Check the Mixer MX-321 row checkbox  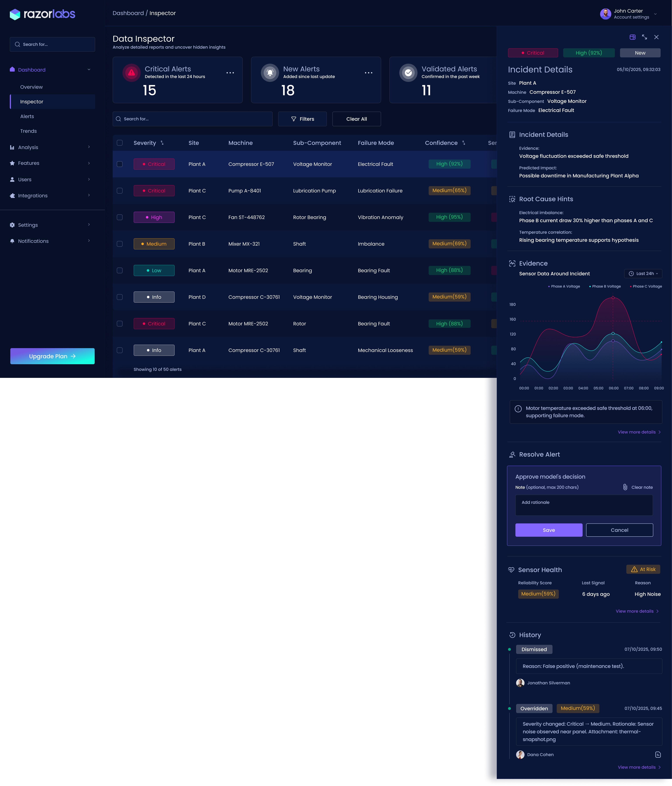pyautogui.click(x=119, y=244)
